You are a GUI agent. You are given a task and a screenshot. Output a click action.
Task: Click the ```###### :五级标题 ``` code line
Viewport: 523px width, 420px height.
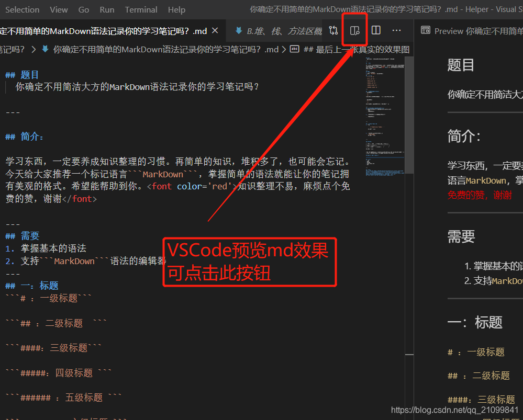click(63, 398)
